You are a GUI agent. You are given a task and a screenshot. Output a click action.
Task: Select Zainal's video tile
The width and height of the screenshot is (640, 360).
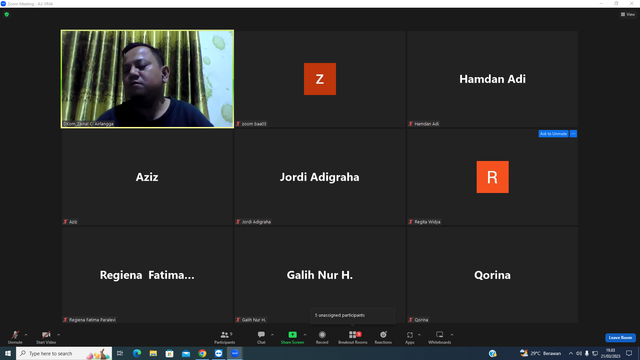147,79
